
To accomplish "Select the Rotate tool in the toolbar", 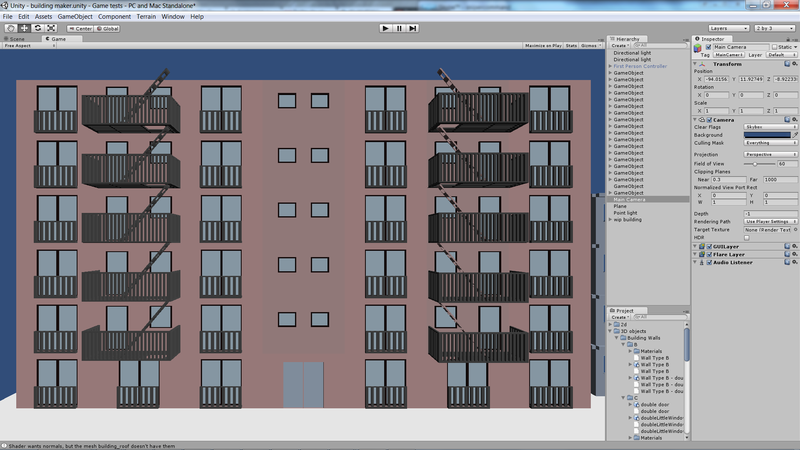I will (x=37, y=28).
